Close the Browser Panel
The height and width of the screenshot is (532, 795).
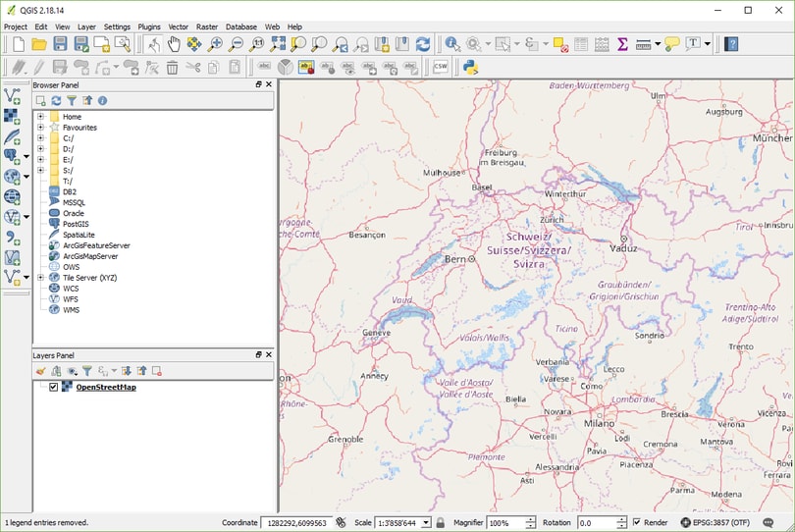[x=269, y=84]
